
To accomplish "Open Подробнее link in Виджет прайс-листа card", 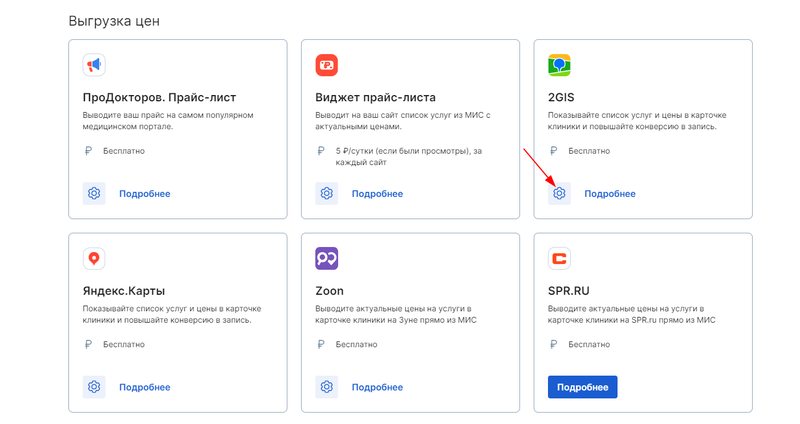I will 378,194.
